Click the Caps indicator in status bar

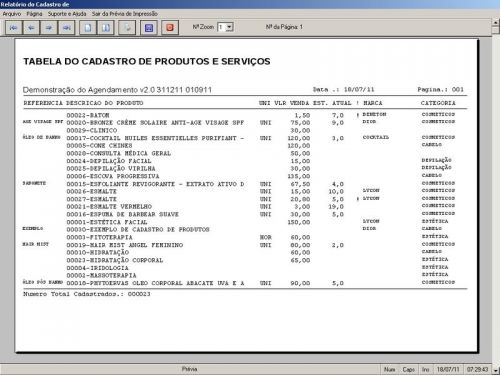[x=408, y=369]
